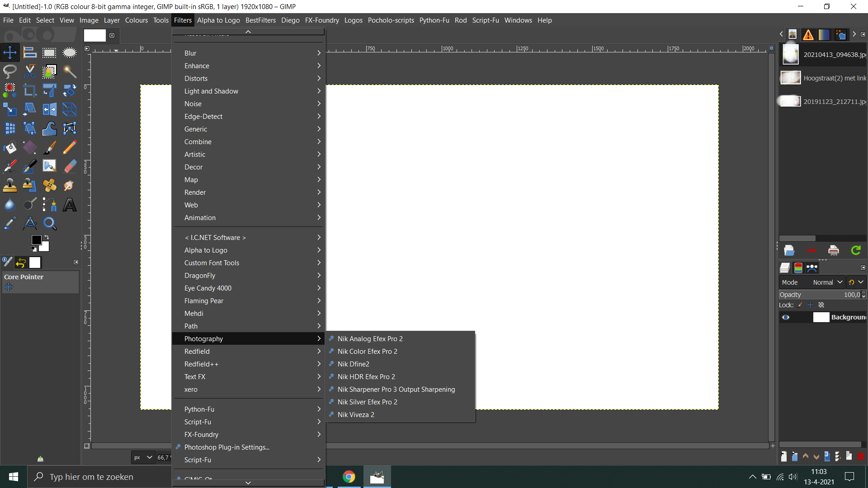Open the FX-Foundry menu bar item
868x488 pixels.
click(x=322, y=20)
